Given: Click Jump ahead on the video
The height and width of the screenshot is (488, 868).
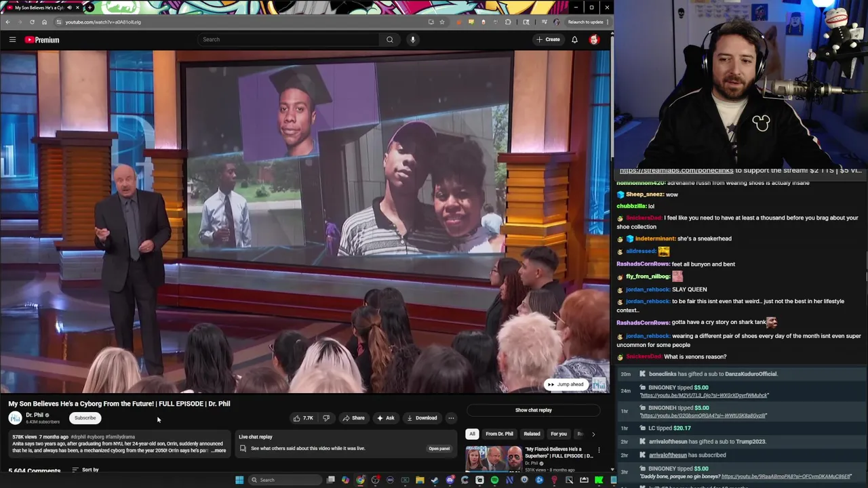Looking at the screenshot, I should (x=566, y=384).
